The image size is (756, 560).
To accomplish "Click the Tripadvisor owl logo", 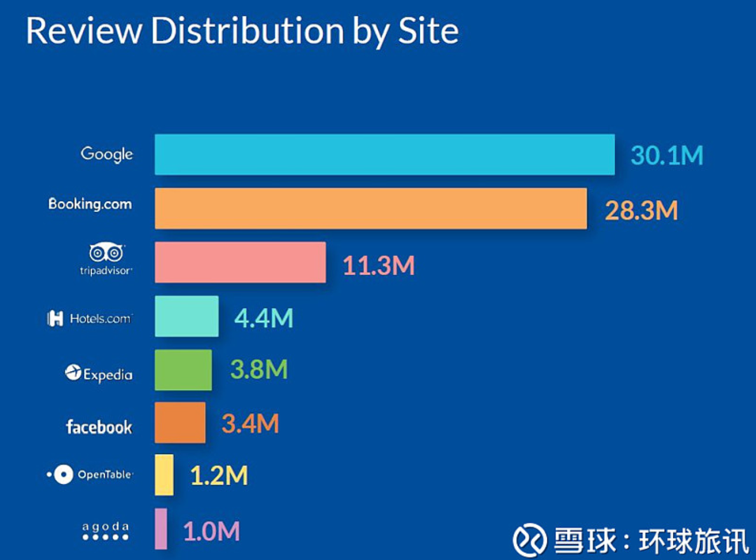I will coord(106,253).
